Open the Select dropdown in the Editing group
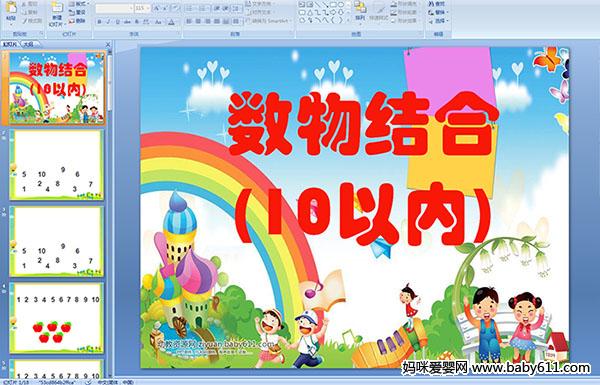Viewport: 600px width, 385px height. (x=439, y=20)
